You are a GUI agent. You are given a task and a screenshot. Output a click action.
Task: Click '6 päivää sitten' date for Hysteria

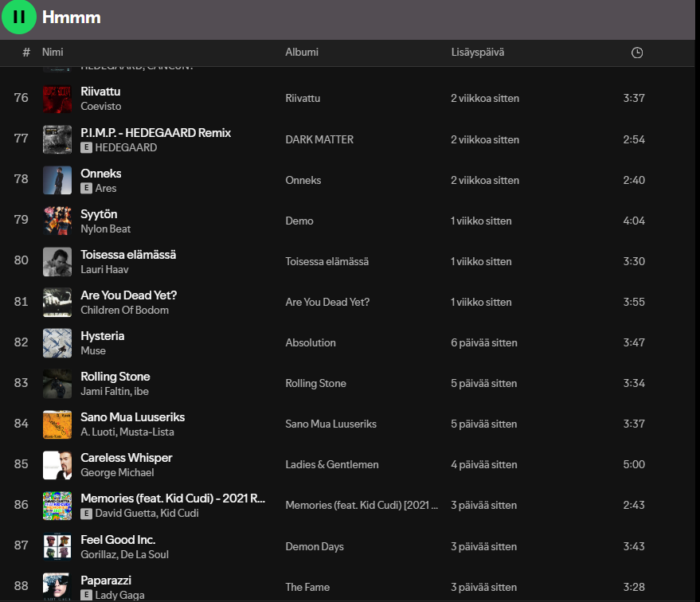(484, 342)
